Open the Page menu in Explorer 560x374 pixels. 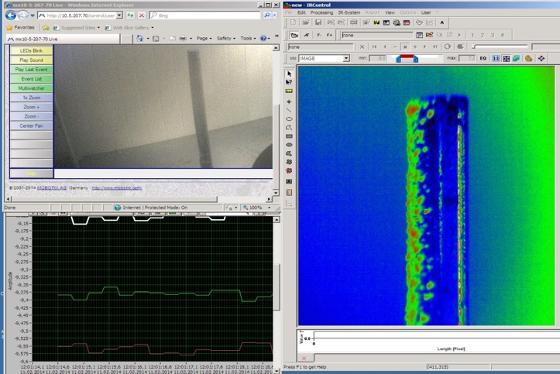tap(204, 38)
